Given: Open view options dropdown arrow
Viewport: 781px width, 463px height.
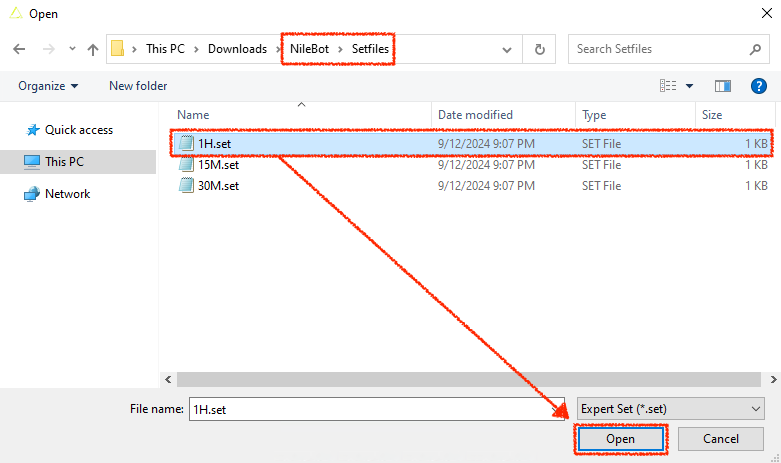Looking at the screenshot, I should click(689, 86).
